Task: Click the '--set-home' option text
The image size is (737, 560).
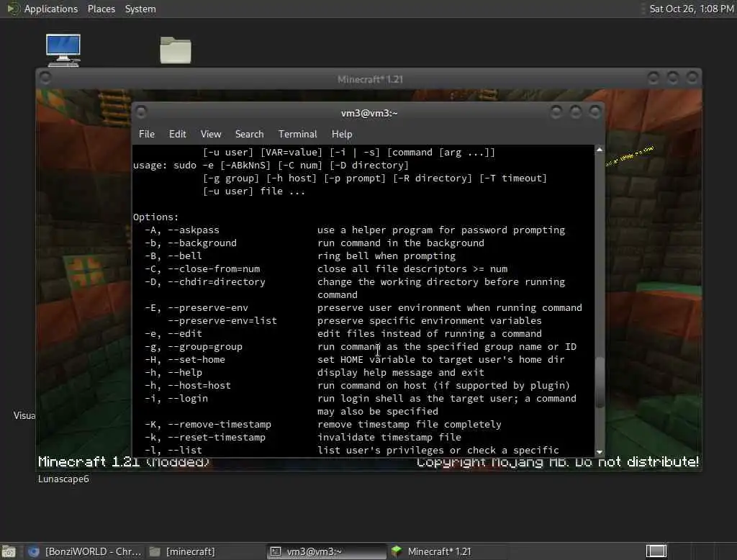Action: coord(196,359)
